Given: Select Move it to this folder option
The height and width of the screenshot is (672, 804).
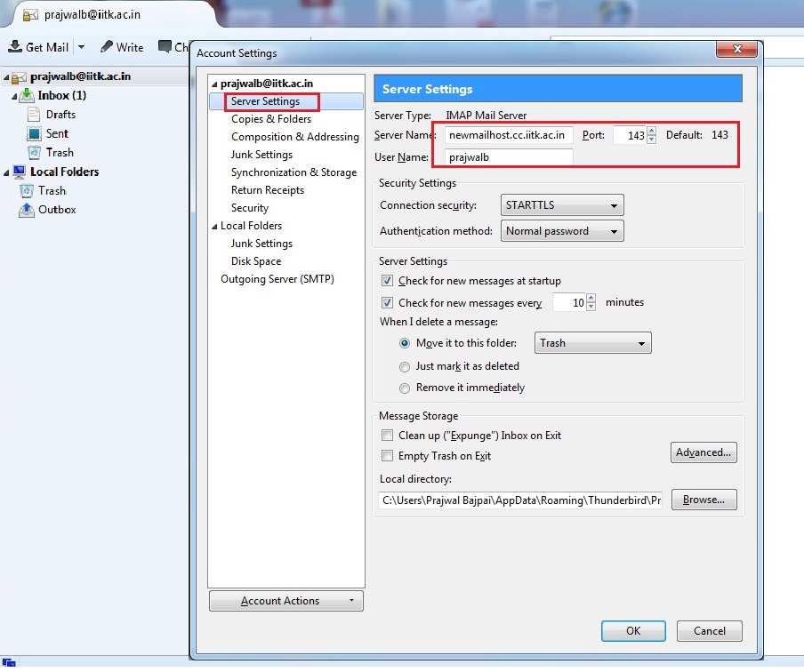Looking at the screenshot, I should (405, 343).
